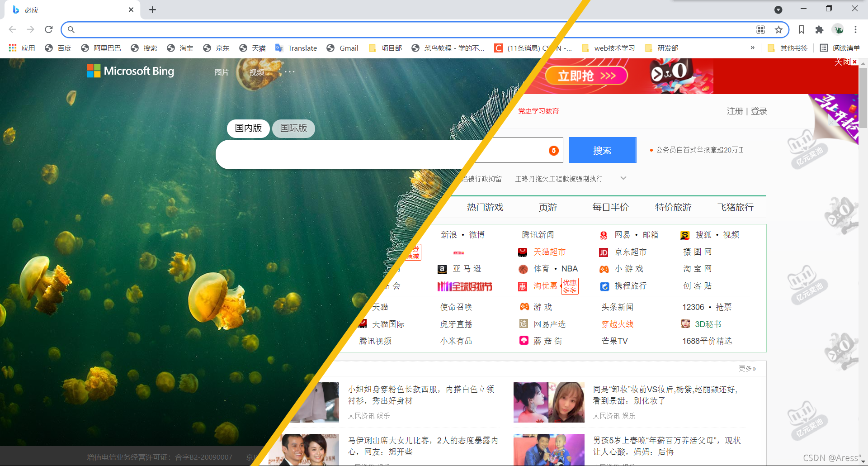Open 王珞丹拖欠工程款被强制执行 headline

point(559,179)
